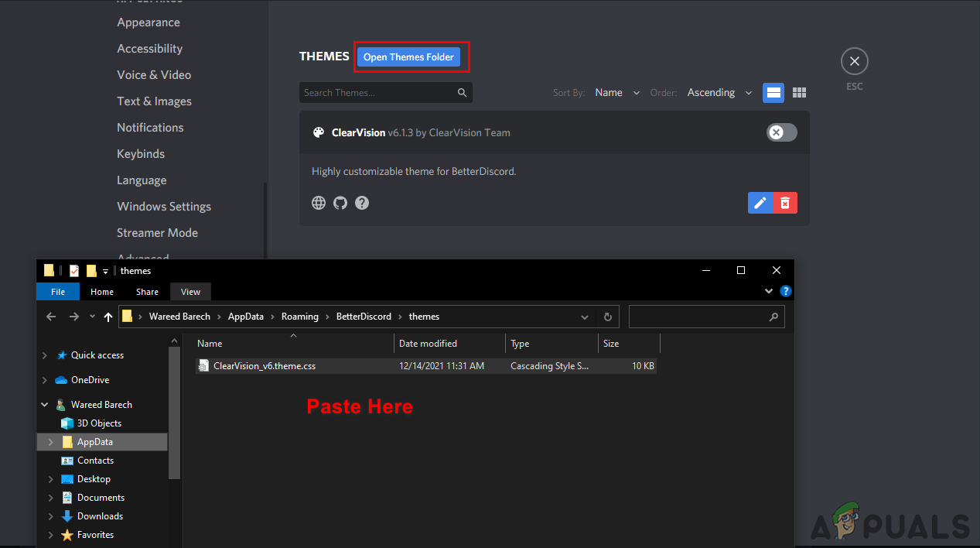This screenshot has width=980, height=548.
Task: Open ClearVision GitHub source icon
Action: [x=340, y=203]
